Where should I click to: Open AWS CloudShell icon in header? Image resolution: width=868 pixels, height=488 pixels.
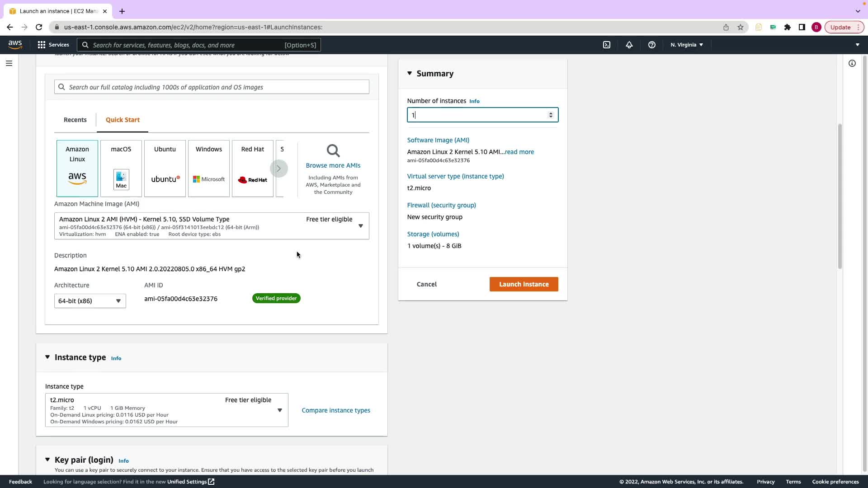pyautogui.click(x=607, y=45)
